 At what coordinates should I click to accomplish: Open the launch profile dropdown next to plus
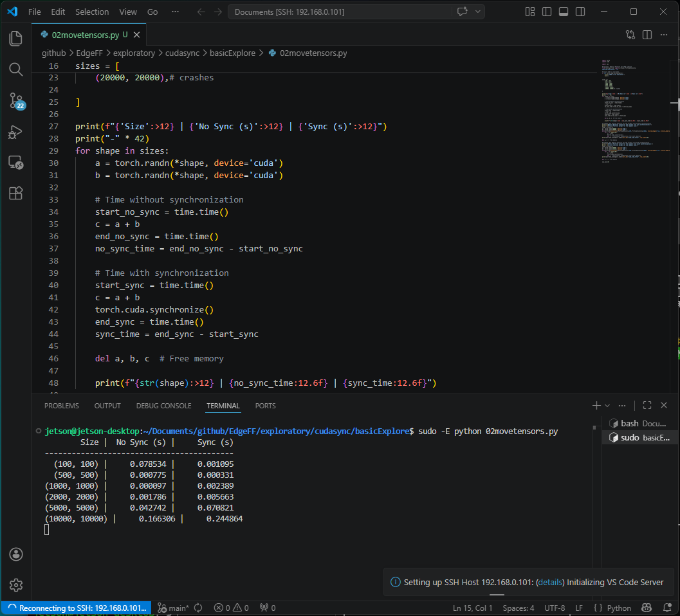tap(607, 406)
